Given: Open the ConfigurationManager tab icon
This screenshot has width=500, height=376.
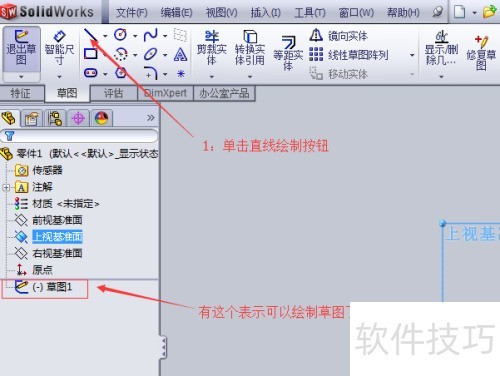Looking at the screenshot, I should (55, 118).
